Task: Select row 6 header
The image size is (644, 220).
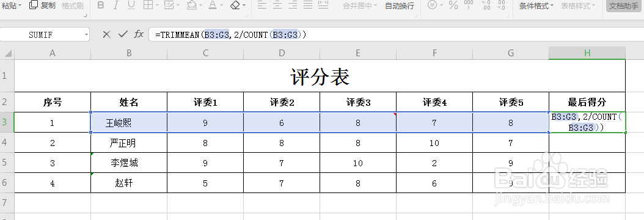Action: [7, 183]
